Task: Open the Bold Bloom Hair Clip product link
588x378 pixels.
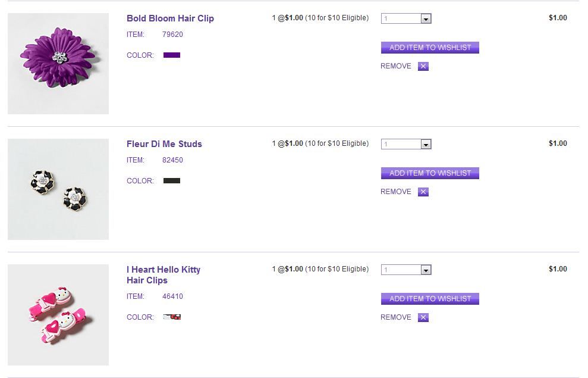Action: click(170, 18)
